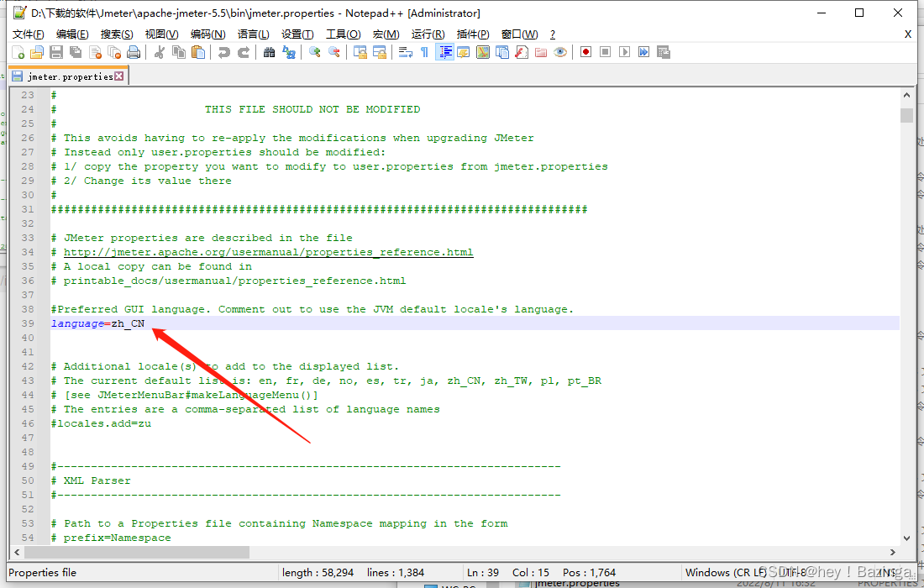Viewport: 924px width, 588px height.
Task: Open Folder as Workspace toolbar icon
Action: click(x=541, y=52)
